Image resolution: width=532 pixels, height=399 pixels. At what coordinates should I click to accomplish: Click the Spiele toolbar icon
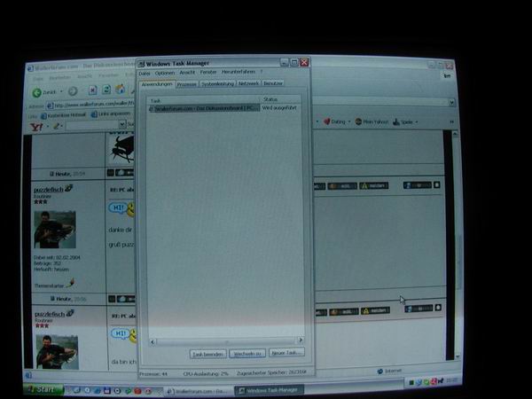[396, 121]
